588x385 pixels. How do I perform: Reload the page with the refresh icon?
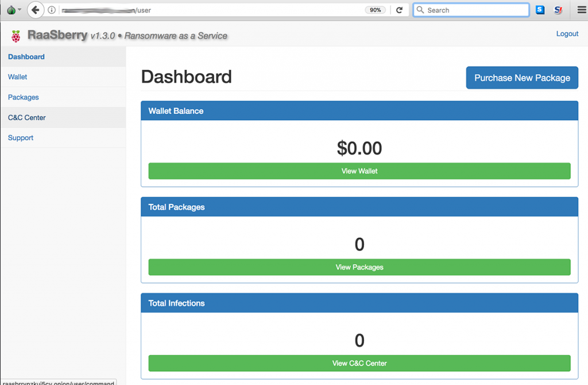click(399, 10)
